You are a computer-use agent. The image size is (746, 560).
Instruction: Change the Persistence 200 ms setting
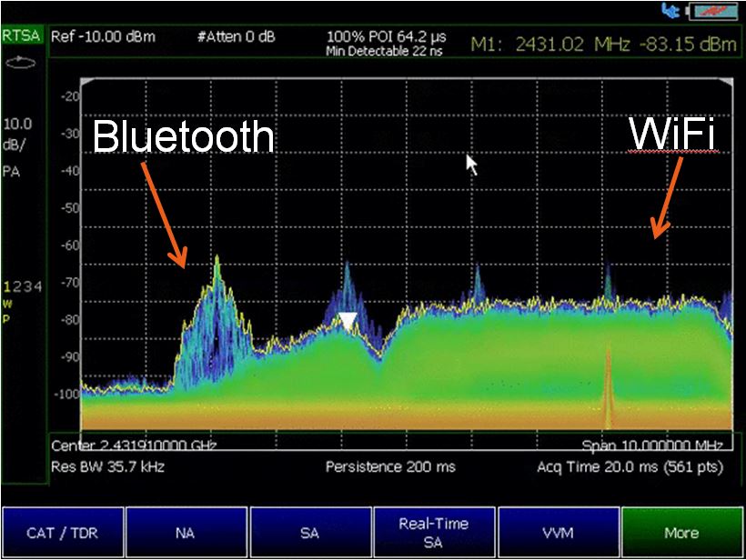390,467
